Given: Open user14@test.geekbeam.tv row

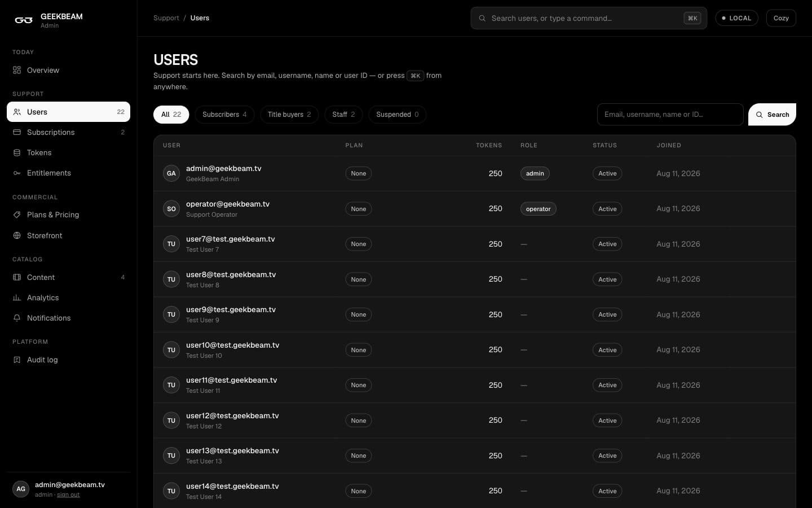Looking at the screenshot, I should (474, 491).
